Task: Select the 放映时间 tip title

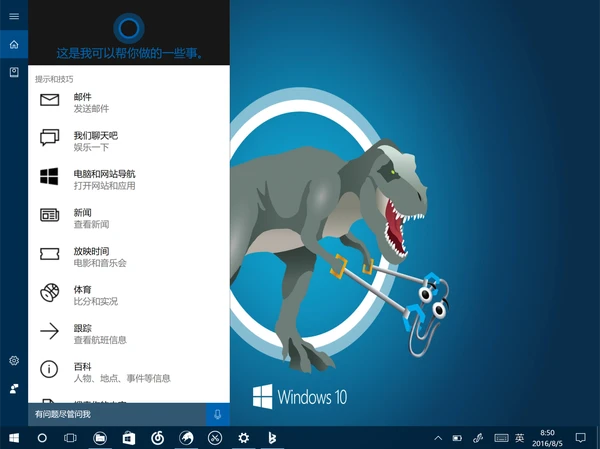Action: pos(91,251)
